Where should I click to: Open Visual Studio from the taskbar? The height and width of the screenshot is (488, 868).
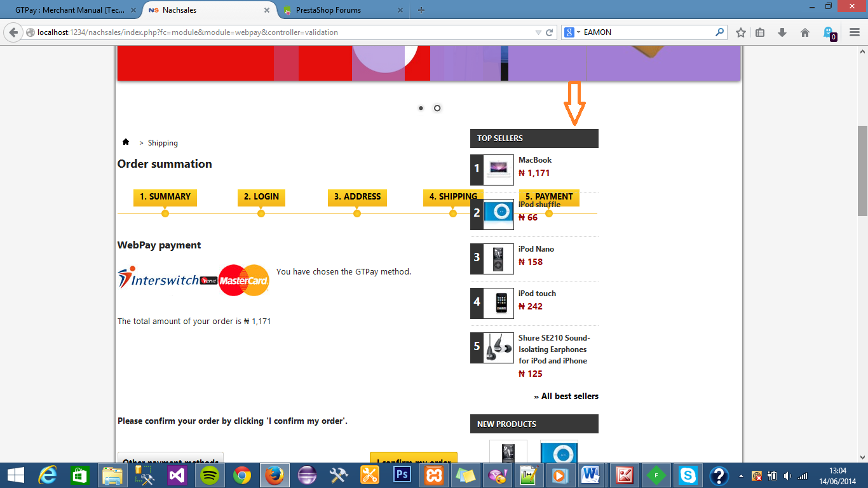[177, 475]
